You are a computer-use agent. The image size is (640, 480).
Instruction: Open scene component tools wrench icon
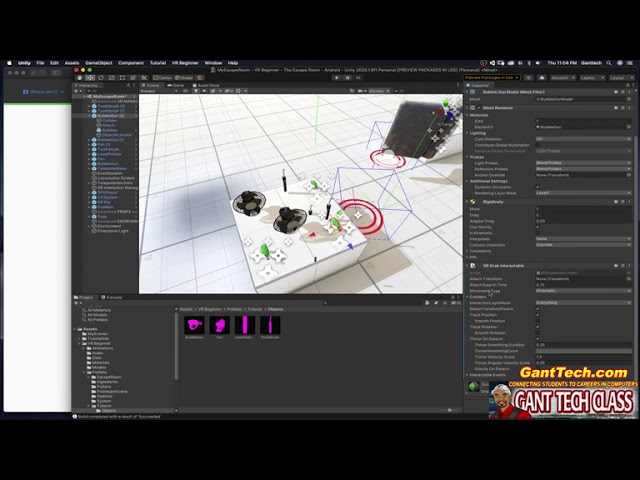click(x=352, y=91)
